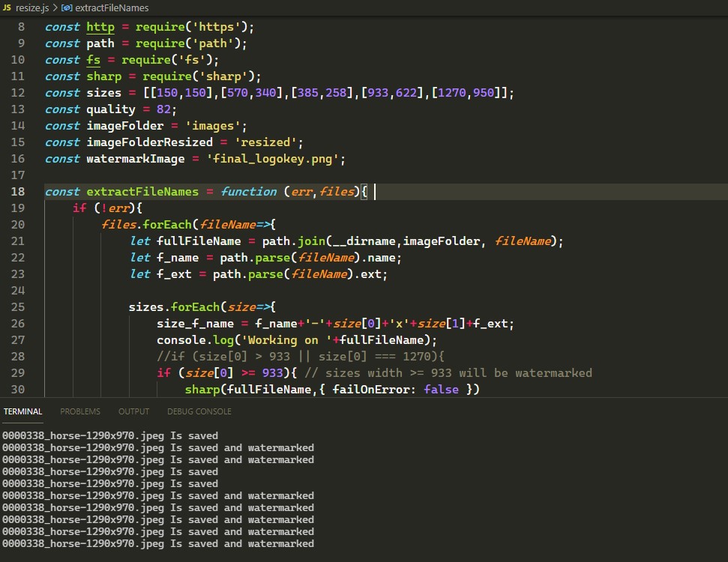This screenshot has width=728, height=562.
Task: Click line number 18 in the gutter
Action: (18, 192)
